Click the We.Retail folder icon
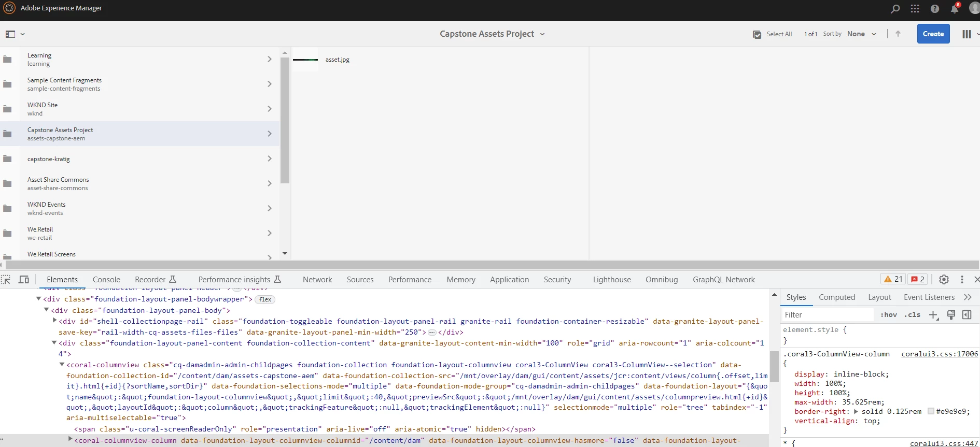This screenshot has height=447, width=980. click(7, 233)
